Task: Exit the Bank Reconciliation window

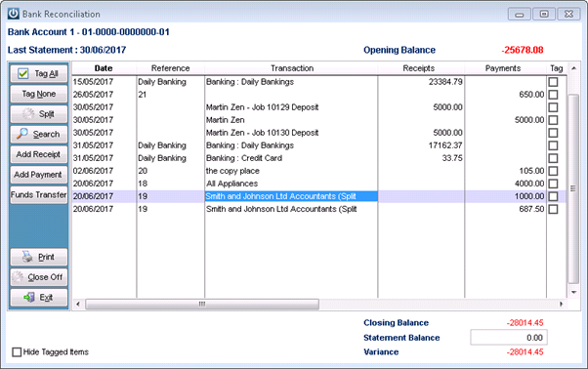Action: tap(39, 298)
